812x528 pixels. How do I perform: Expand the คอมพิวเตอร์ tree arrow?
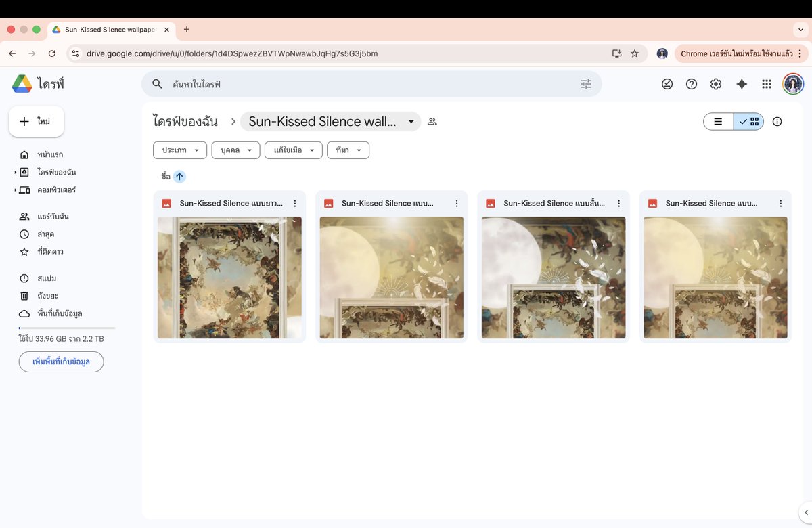(x=15, y=190)
